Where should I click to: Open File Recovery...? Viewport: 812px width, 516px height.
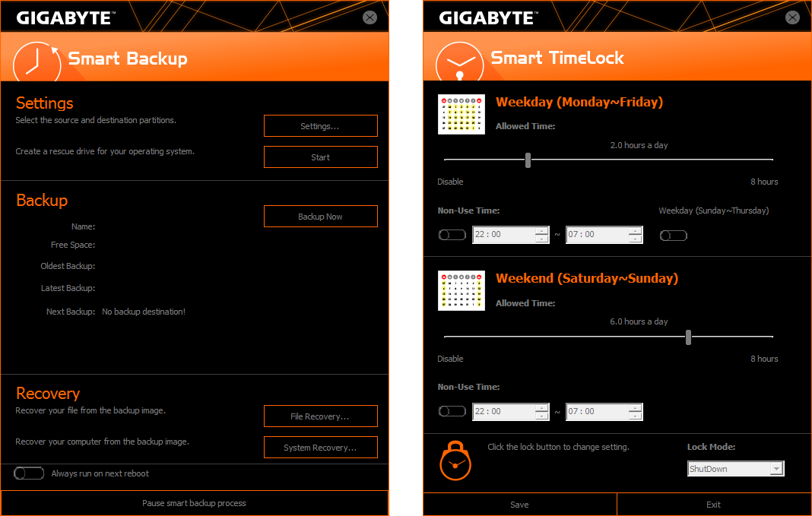click(321, 416)
